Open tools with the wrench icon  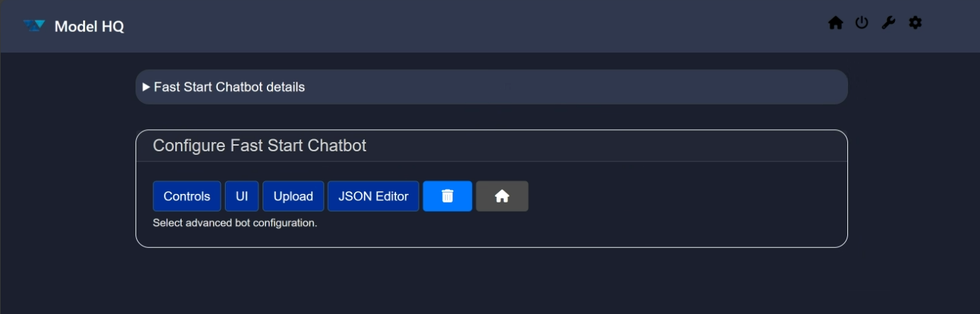(x=888, y=23)
